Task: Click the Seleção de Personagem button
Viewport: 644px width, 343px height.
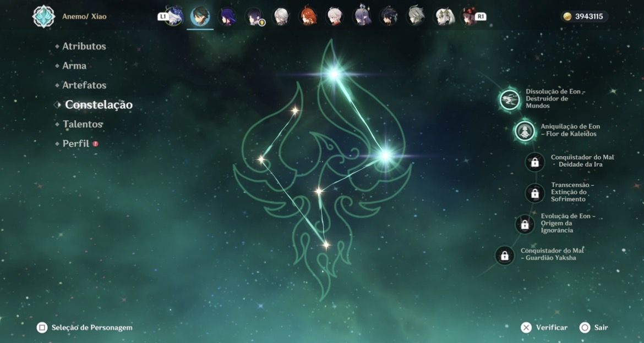Action: (85, 328)
